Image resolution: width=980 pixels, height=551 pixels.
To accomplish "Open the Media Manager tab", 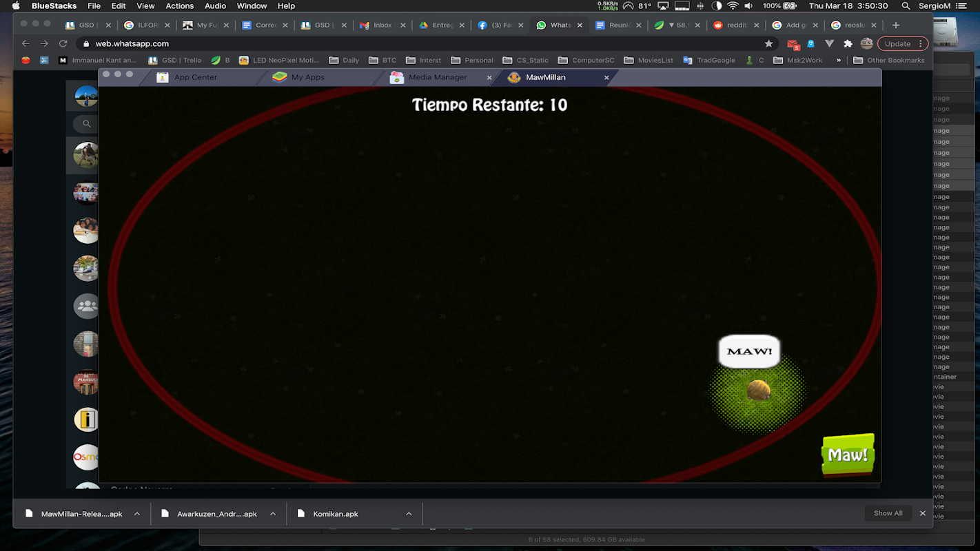I will click(437, 77).
